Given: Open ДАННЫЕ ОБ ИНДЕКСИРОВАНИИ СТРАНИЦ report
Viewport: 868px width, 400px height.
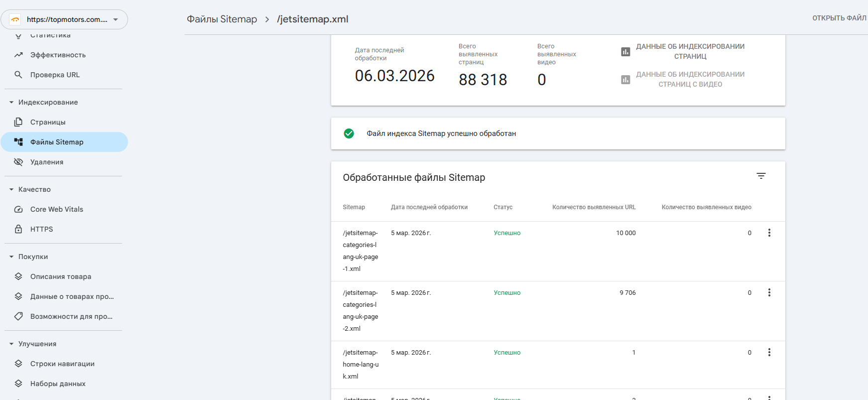Looking at the screenshot, I should pyautogui.click(x=690, y=51).
